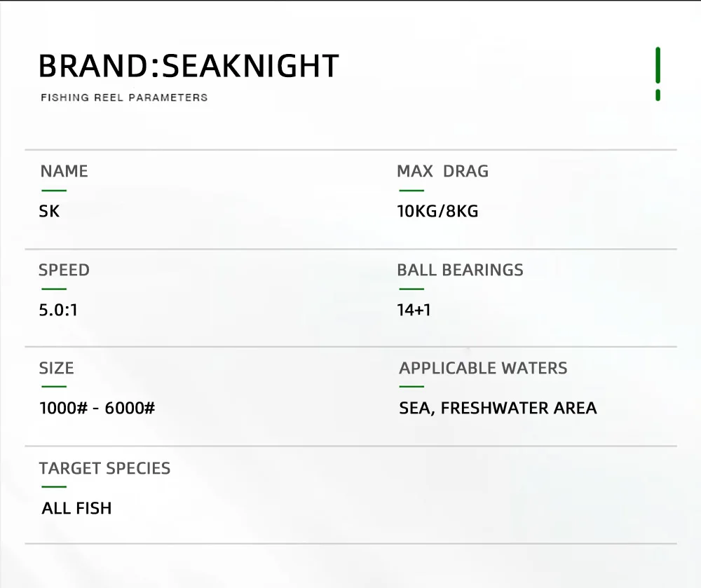701x588 pixels.
Task: Click the APPLICABLE WATERS label
Action: (x=483, y=368)
